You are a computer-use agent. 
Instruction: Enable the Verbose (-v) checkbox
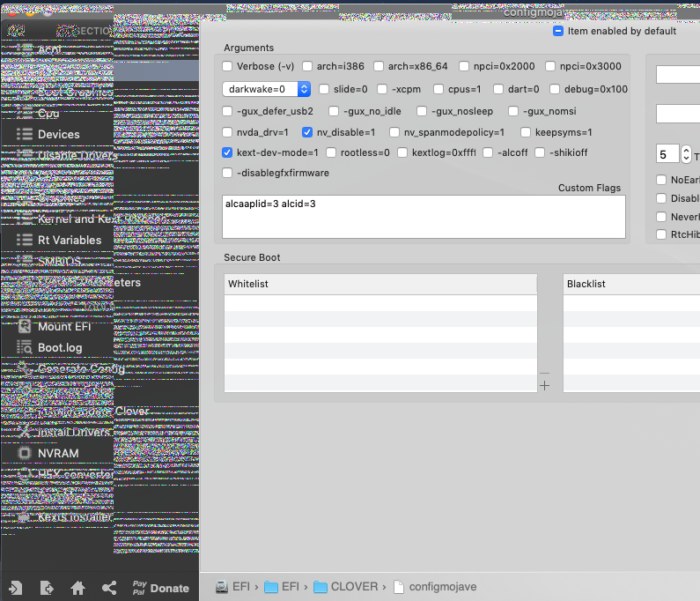[x=227, y=66]
